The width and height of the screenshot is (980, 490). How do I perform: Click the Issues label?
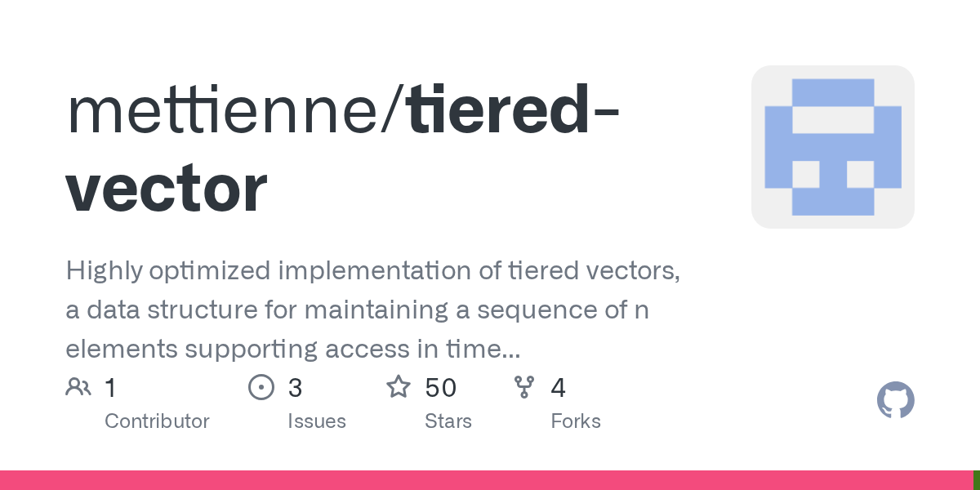[317, 421]
